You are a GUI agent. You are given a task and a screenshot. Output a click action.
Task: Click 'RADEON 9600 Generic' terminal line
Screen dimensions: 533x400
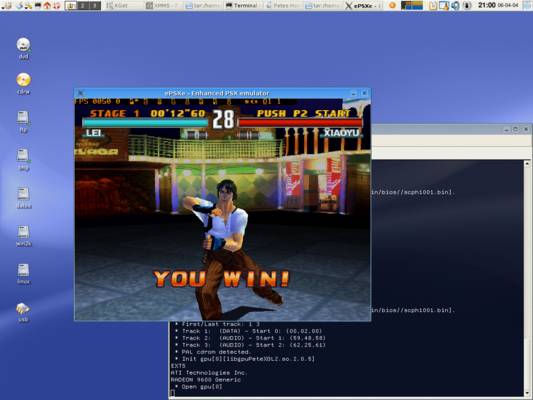[206, 380]
